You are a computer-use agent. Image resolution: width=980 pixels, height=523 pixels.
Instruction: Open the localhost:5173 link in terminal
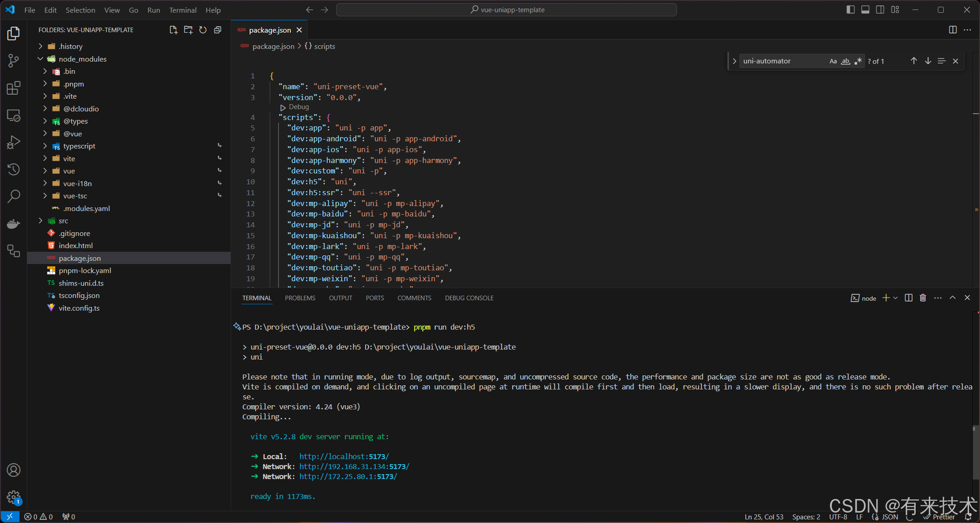tap(344, 456)
